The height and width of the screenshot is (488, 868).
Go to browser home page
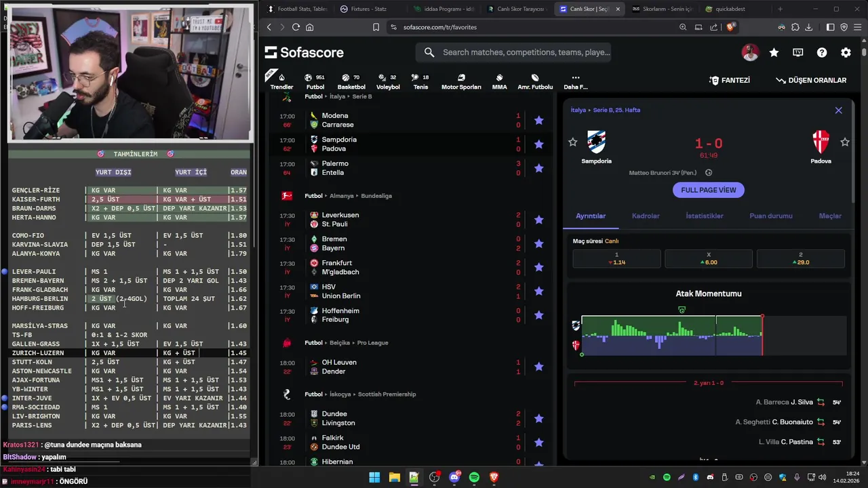pos(309,27)
